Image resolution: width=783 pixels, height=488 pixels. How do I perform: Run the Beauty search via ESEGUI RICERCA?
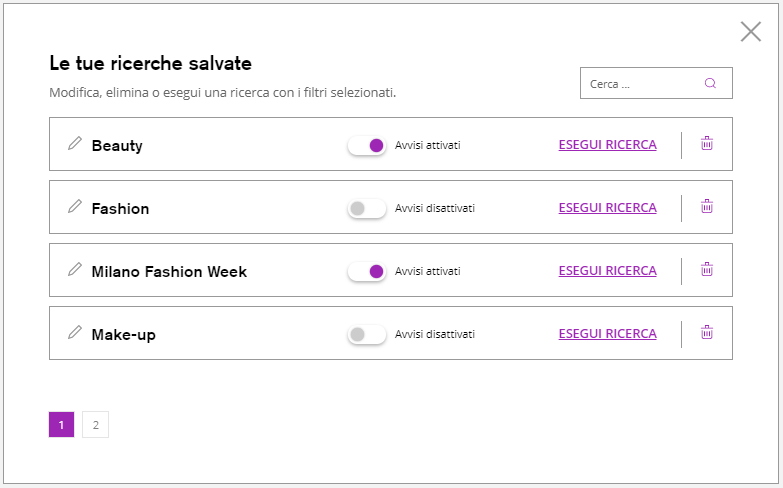607,145
